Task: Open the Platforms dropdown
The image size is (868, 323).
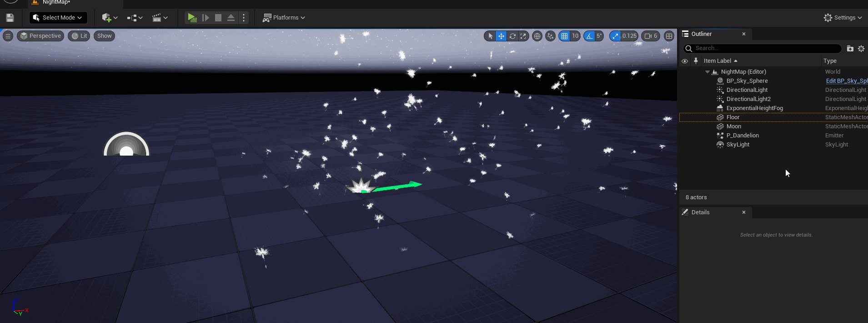Action: (284, 18)
